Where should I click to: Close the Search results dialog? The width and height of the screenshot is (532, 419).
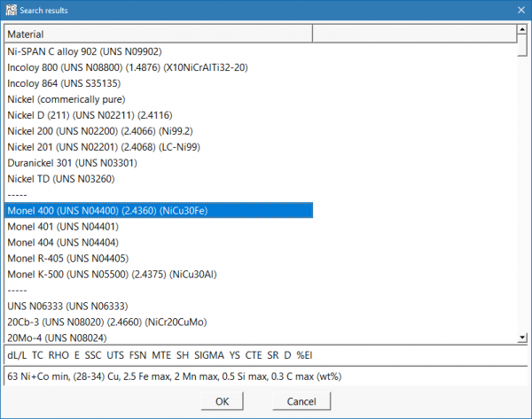click(x=519, y=9)
